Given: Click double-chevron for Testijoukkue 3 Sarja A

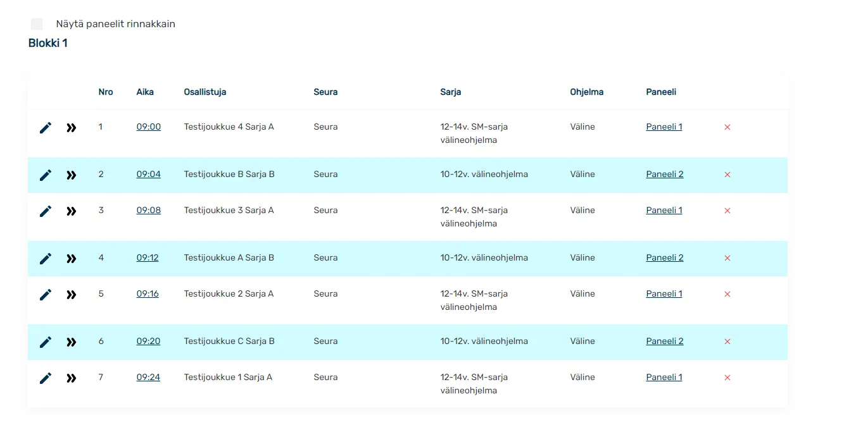Looking at the screenshot, I should pos(72,211).
